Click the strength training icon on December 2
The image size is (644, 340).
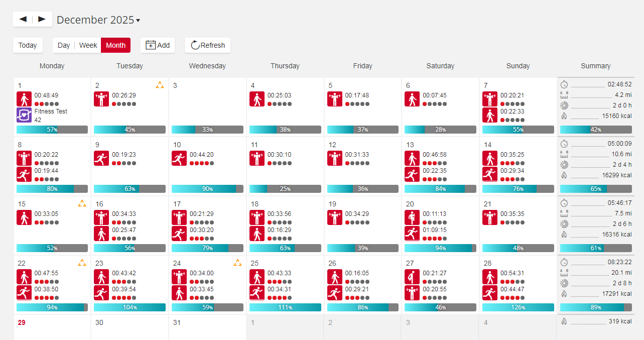[101, 99]
